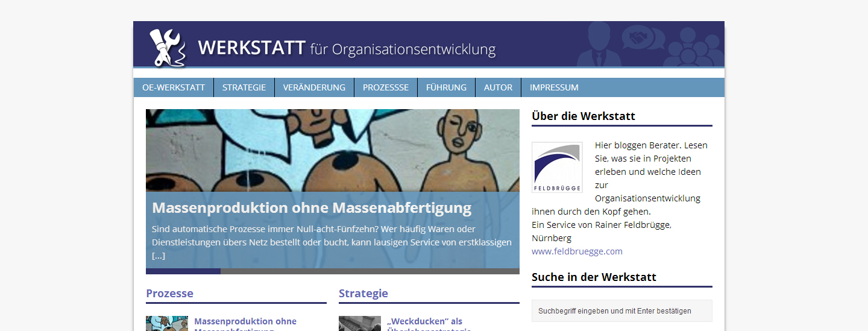Click the Strategie article thumbnail
The image size is (868, 331).
360,324
